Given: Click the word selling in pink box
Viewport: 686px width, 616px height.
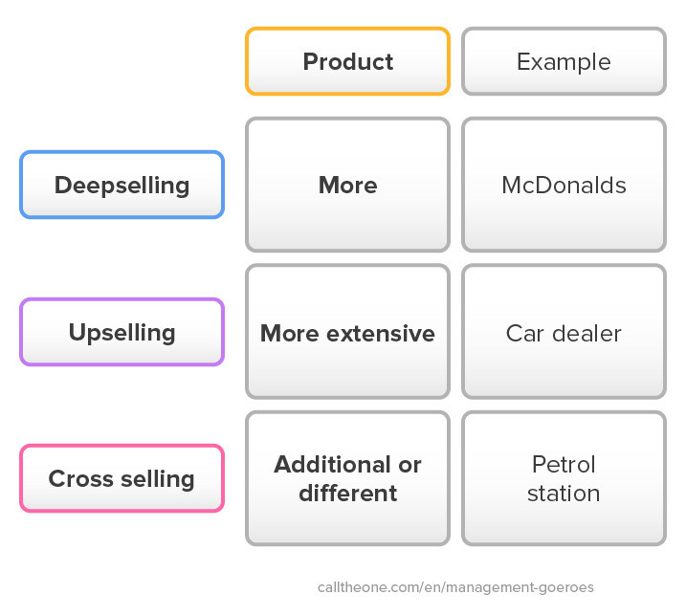Looking at the screenshot, I should coord(158,479).
